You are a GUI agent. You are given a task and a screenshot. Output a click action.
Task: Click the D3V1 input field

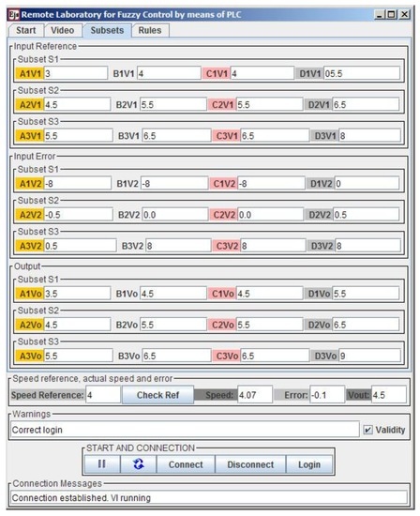coord(369,136)
